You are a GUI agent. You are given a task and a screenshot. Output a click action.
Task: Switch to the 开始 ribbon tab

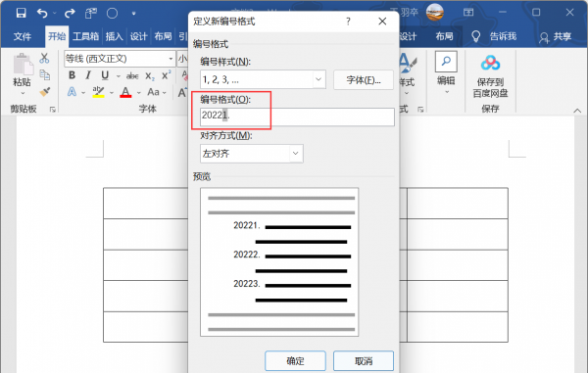[x=57, y=36]
